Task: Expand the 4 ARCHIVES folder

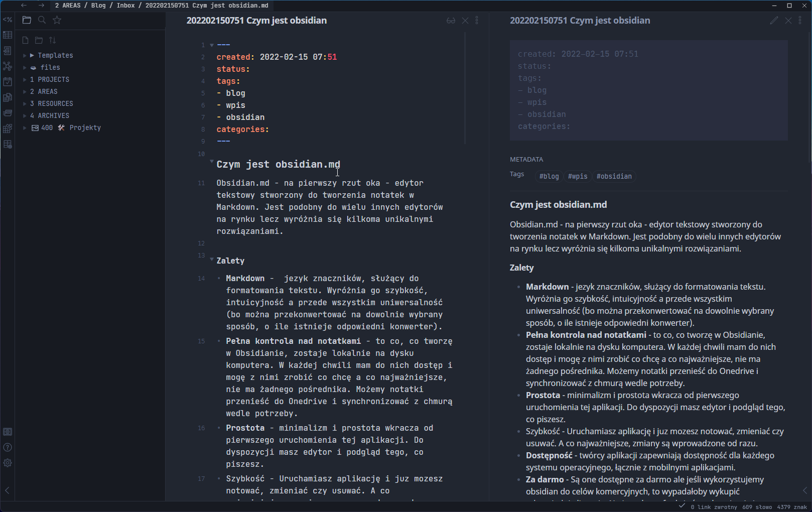Action: [x=25, y=115]
